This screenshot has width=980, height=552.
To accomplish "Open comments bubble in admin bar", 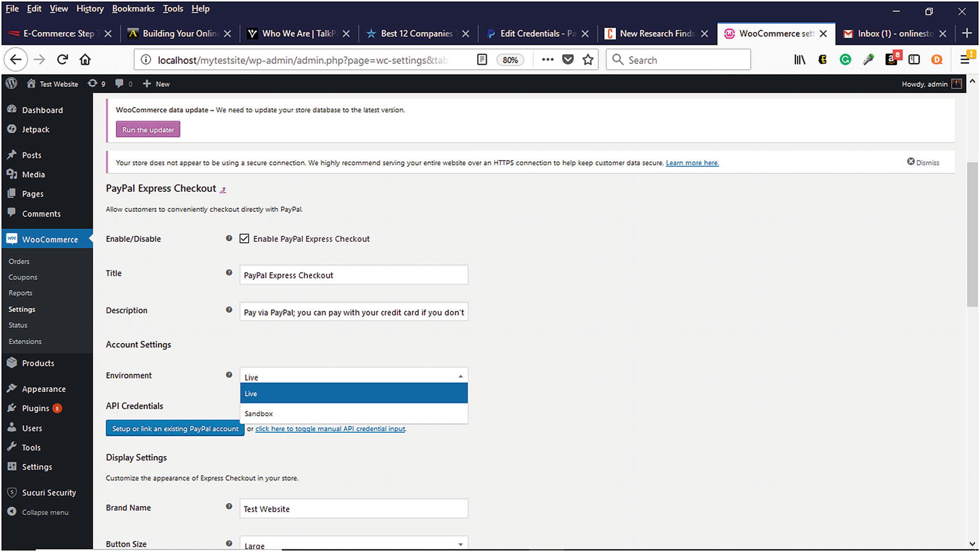I will pyautogui.click(x=124, y=83).
